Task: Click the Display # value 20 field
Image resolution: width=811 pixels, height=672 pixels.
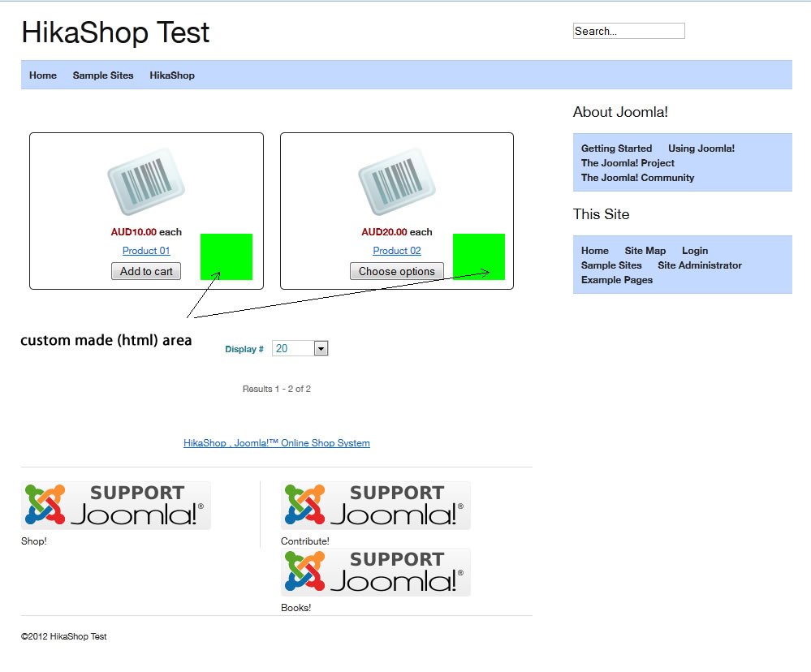Action: [293, 348]
